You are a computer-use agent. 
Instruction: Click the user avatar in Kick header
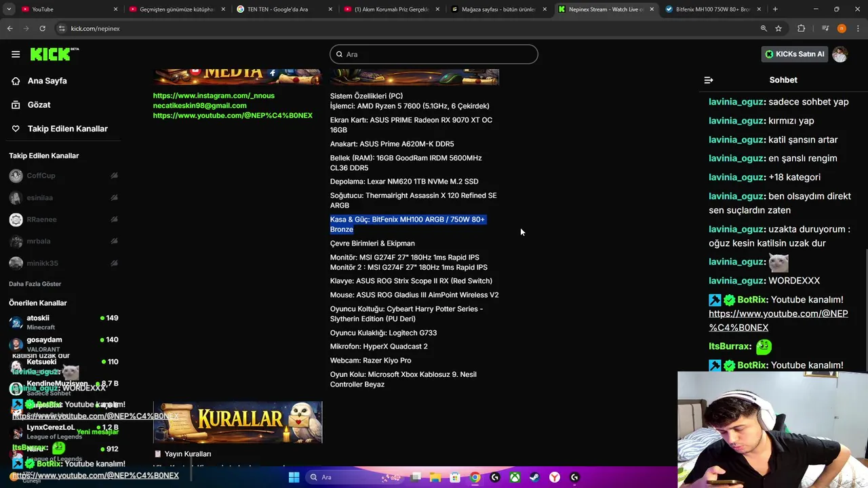840,54
